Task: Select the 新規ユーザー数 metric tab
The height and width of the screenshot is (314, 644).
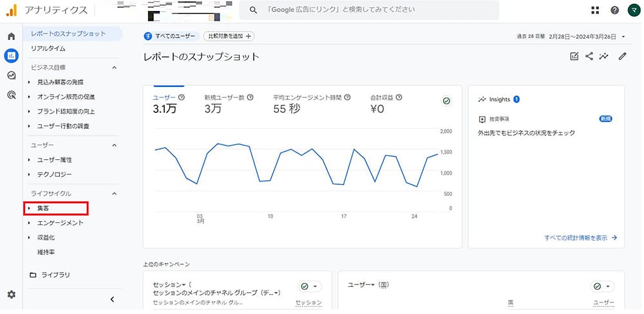Action: click(229, 104)
